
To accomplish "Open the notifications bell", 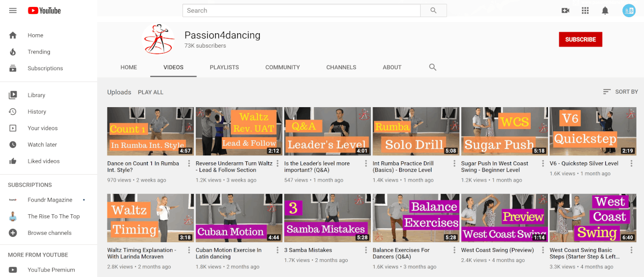I will (605, 11).
